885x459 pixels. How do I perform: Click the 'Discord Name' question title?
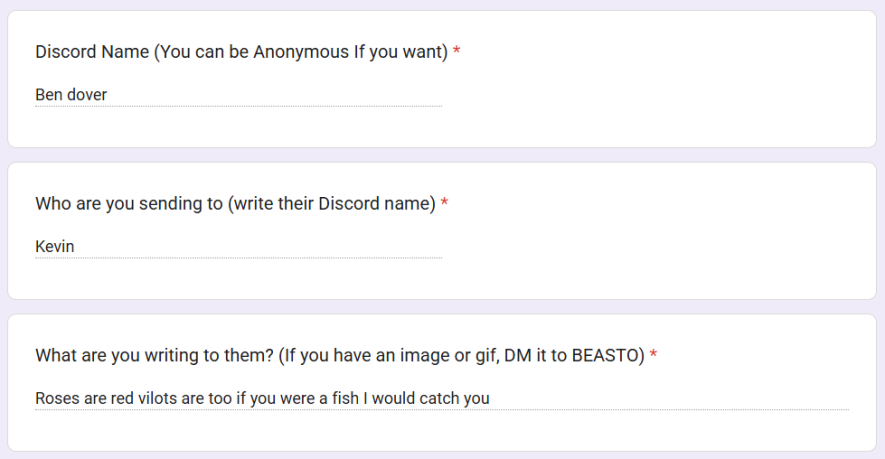click(240, 52)
